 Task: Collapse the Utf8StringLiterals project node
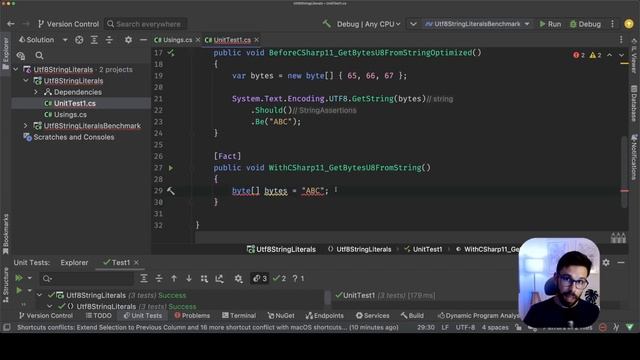coord(26,81)
